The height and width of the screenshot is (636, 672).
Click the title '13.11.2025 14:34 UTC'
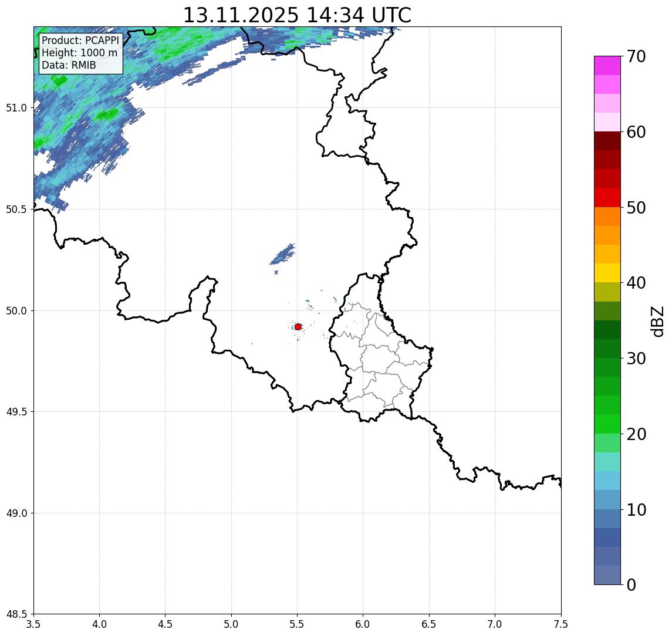click(x=297, y=15)
